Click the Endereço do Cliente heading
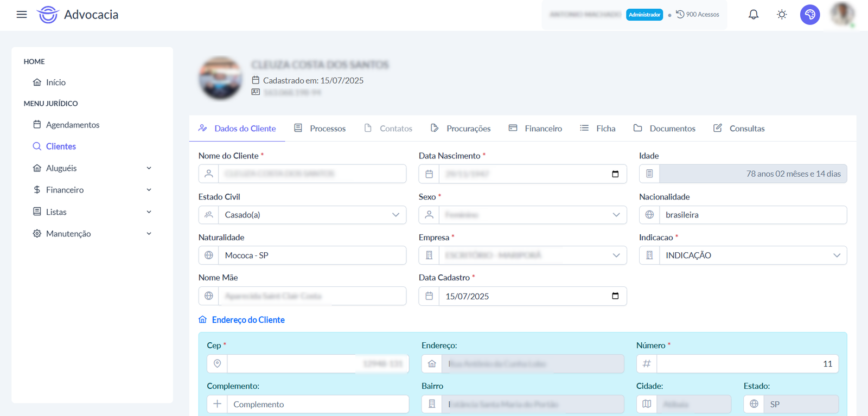The width and height of the screenshot is (868, 416). click(248, 320)
